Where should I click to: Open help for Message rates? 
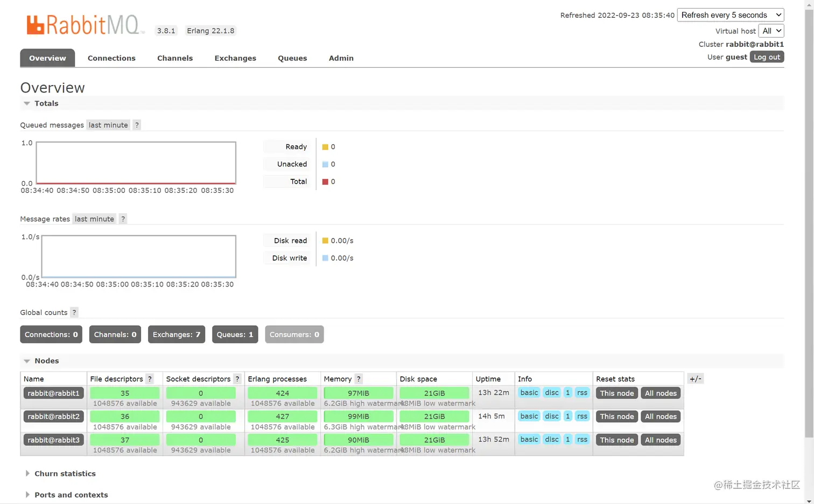tap(123, 219)
